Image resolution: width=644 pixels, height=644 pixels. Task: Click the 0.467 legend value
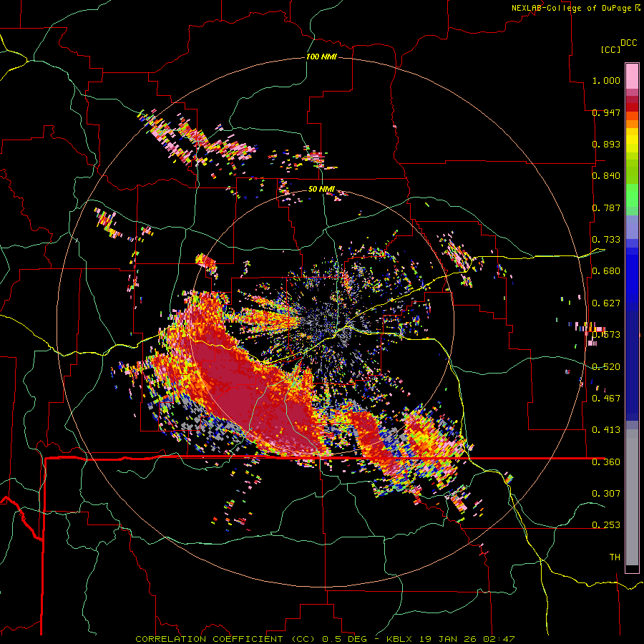[x=606, y=399]
